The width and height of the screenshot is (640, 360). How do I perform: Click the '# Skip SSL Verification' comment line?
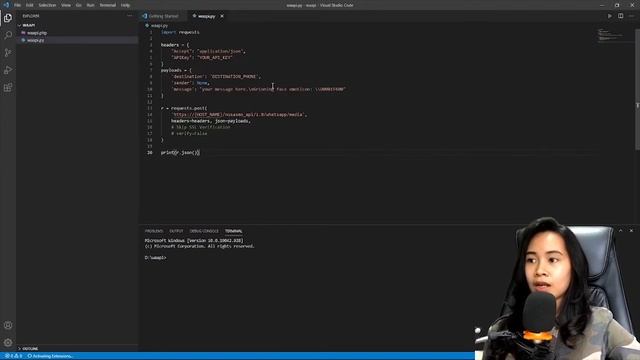coord(200,127)
